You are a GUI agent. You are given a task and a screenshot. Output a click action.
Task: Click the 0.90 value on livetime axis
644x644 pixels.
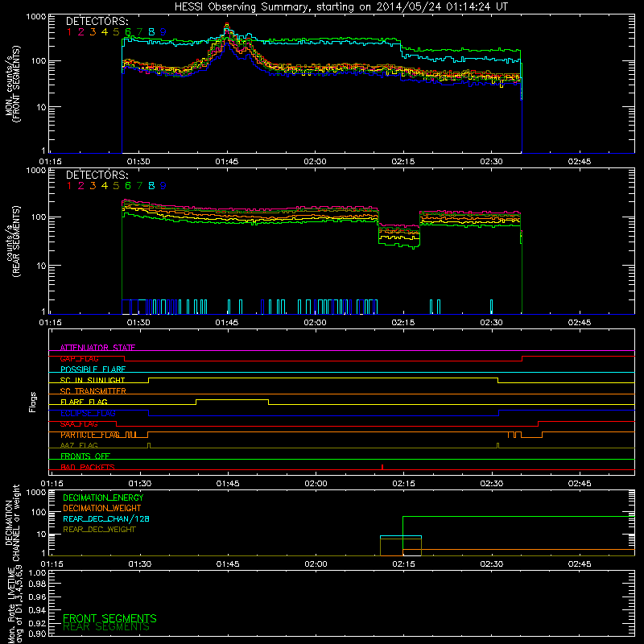click(37, 634)
